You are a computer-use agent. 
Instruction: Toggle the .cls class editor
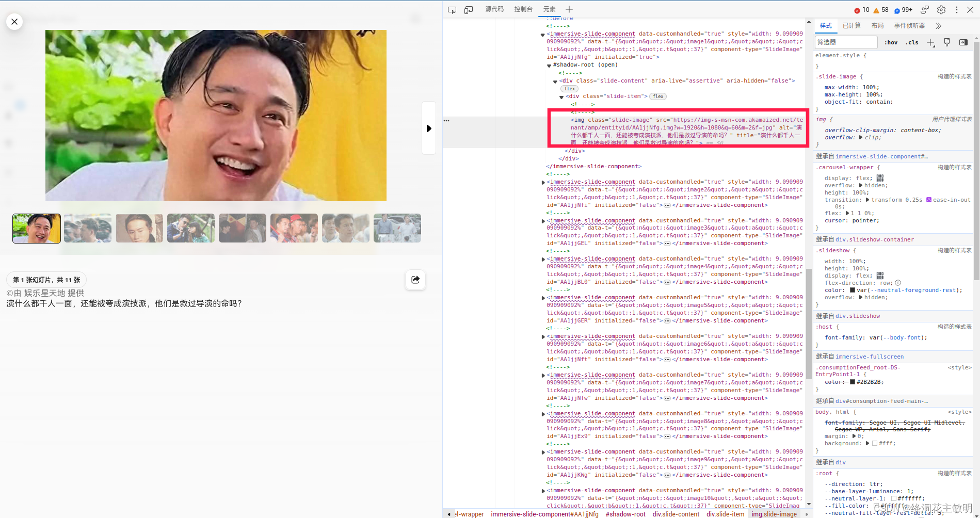(912, 42)
